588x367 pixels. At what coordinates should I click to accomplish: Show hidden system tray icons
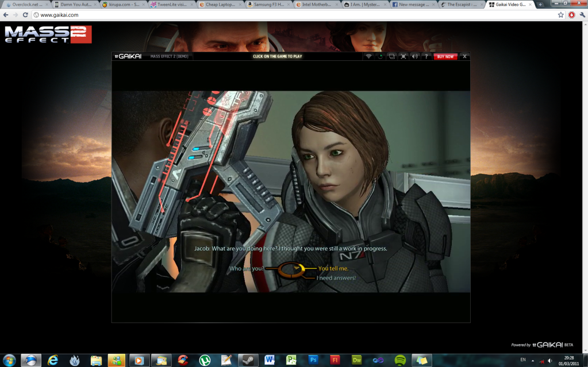tap(532, 361)
